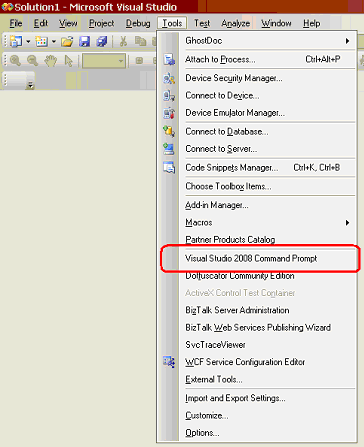Open the disabled zoom combo box
Screen dimensions: 364x447
[104, 61]
